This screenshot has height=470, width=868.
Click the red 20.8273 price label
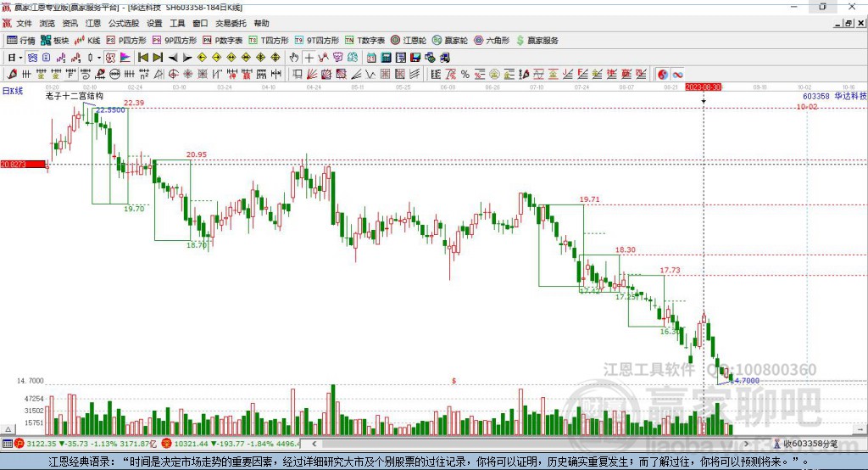tap(23, 164)
